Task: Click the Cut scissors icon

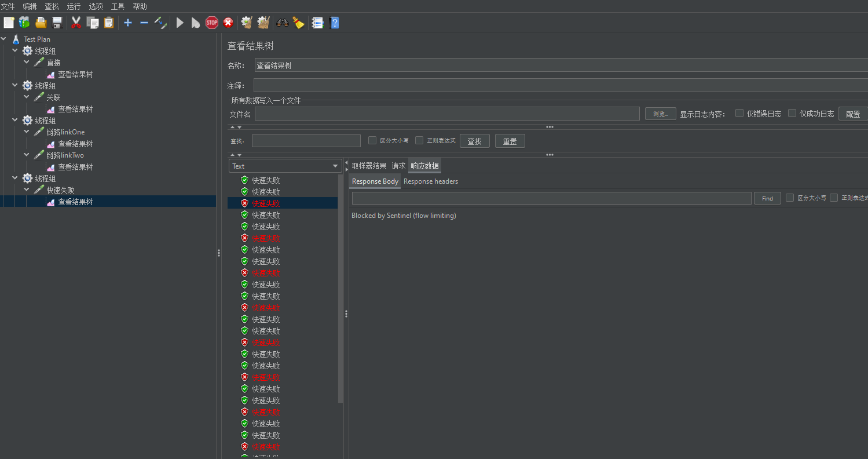Action: pyautogui.click(x=76, y=23)
